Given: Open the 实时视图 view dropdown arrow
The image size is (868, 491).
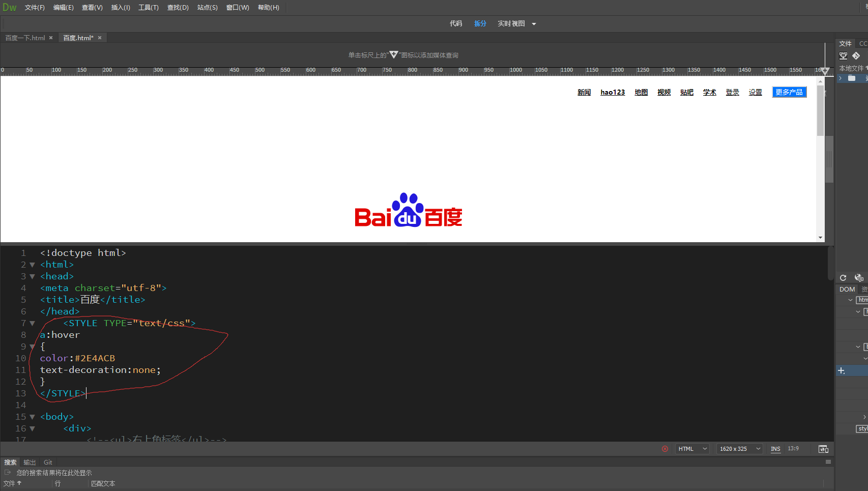Looking at the screenshot, I should (x=534, y=24).
